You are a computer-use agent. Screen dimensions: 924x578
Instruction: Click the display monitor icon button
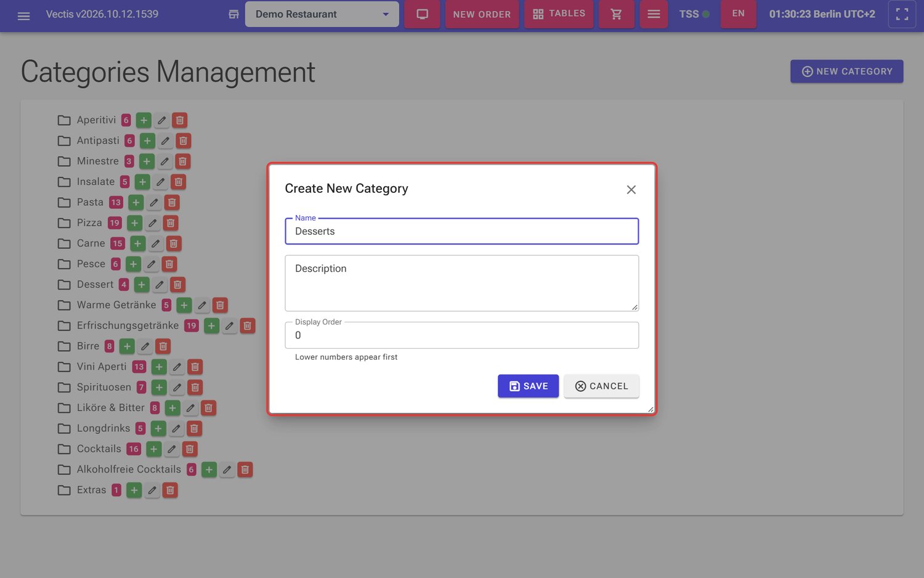coord(422,14)
